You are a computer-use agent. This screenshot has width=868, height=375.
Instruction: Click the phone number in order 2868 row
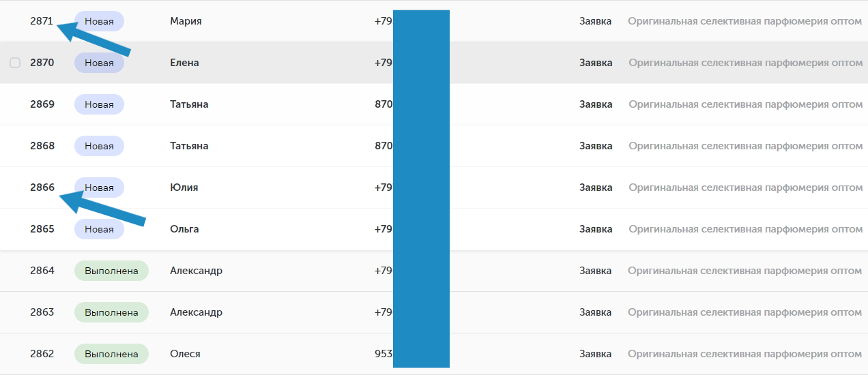[x=384, y=146]
